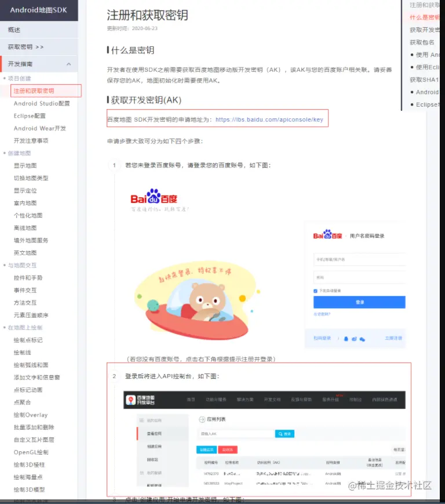Screen dimensions: 445x504
Task: Open https://lbs.baidu.com/apiconsole/key link
Action: click(269, 119)
